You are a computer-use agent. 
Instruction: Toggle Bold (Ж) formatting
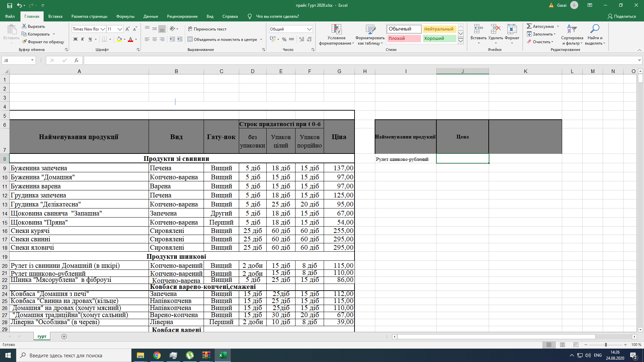(75, 39)
